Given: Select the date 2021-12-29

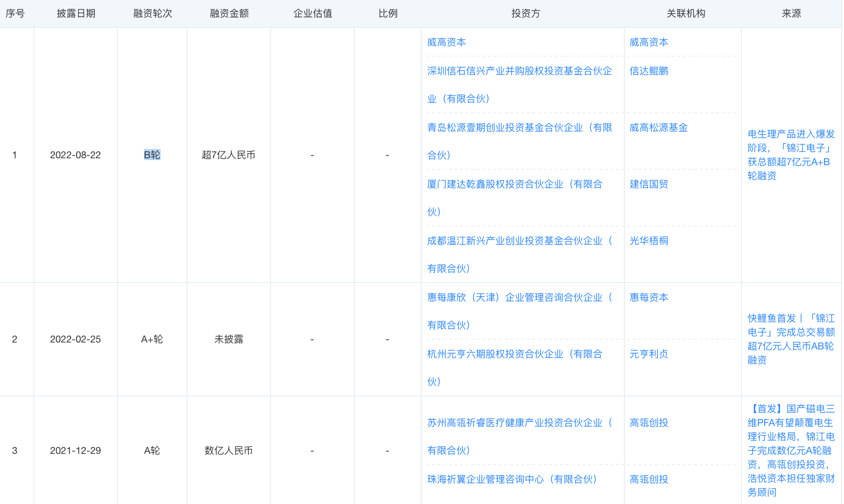Looking at the screenshot, I should coord(75,451).
